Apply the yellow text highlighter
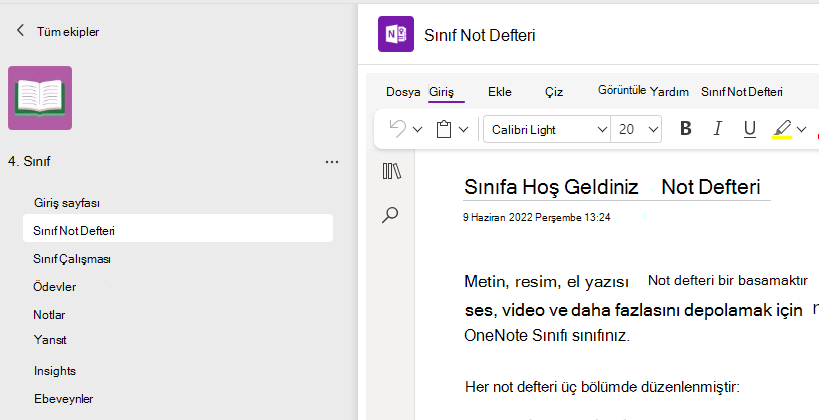Image resolution: width=819 pixels, height=420 pixels. (782, 129)
